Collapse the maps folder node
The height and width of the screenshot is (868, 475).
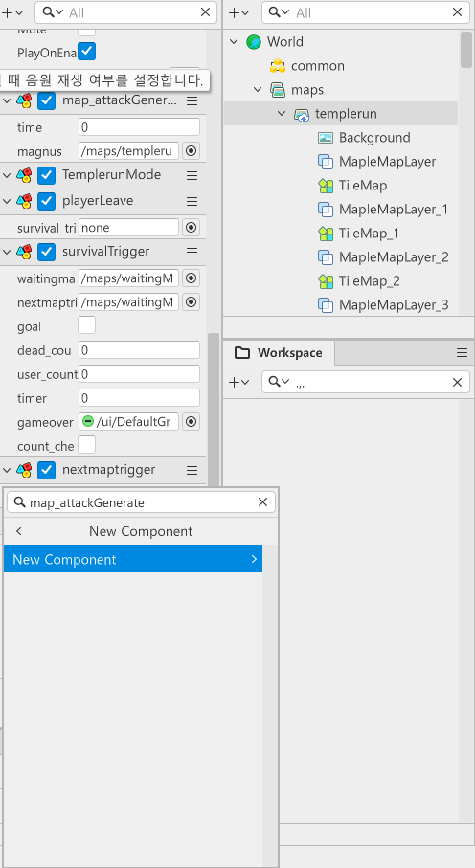[258, 89]
